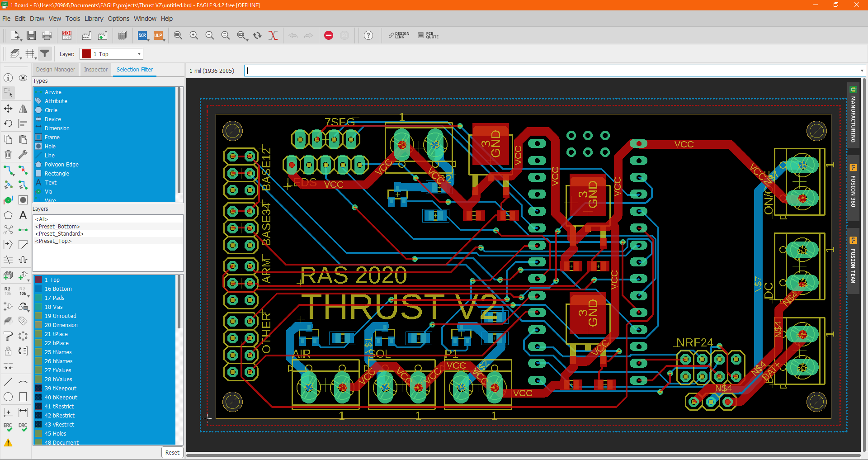868x460 pixels.
Task: Select the Change wrench tool
Action: [23, 154]
